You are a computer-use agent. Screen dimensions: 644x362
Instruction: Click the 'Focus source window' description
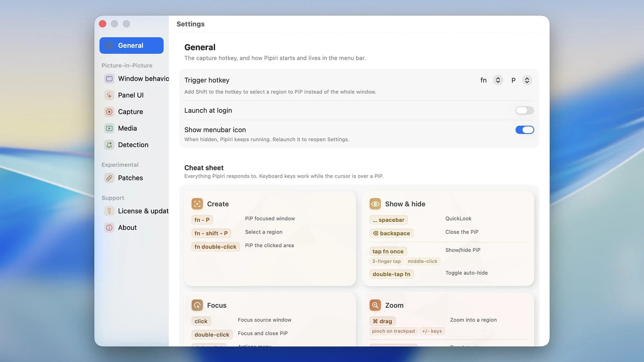coord(265,320)
